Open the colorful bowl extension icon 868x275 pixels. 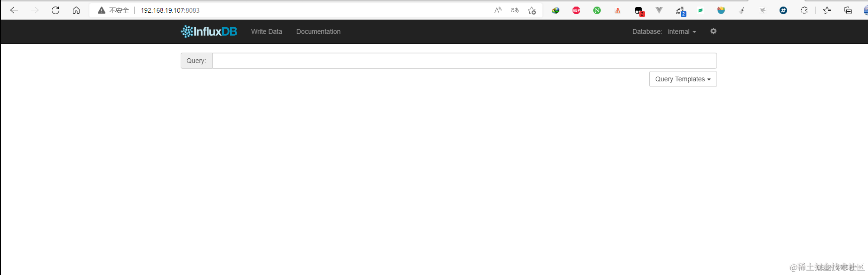pyautogui.click(x=721, y=10)
